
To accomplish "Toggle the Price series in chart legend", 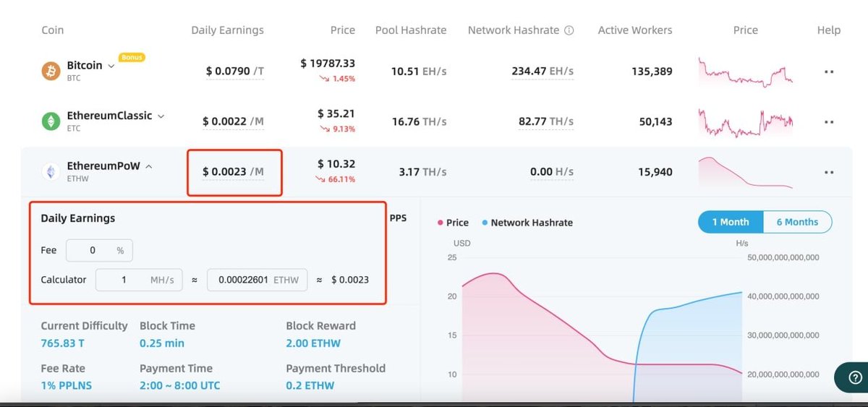I will (454, 223).
